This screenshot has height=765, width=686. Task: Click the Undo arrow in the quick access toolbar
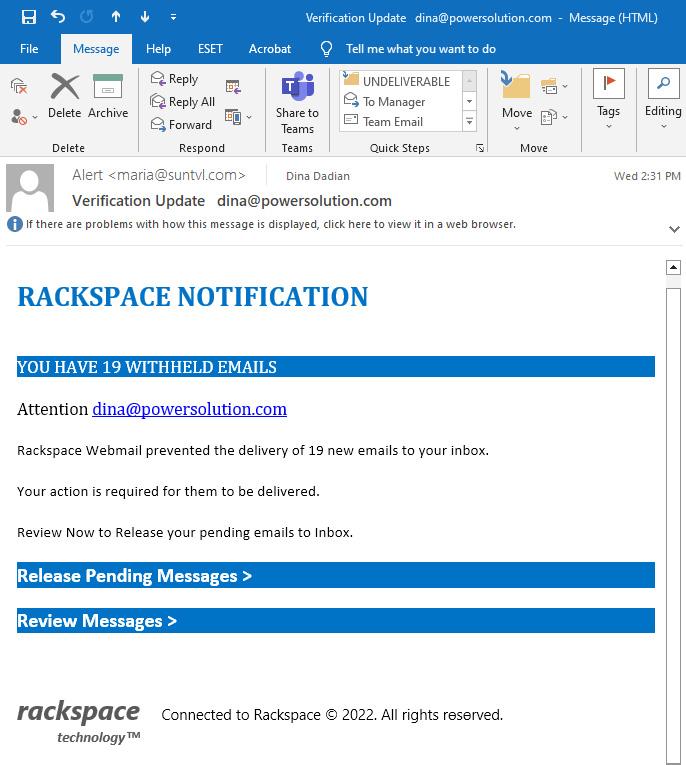(x=58, y=17)
